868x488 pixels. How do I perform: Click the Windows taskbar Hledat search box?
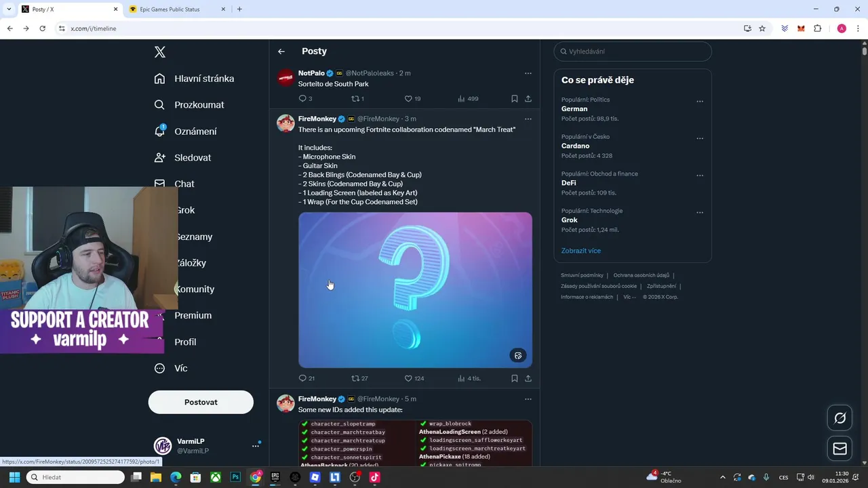(75, 477)
